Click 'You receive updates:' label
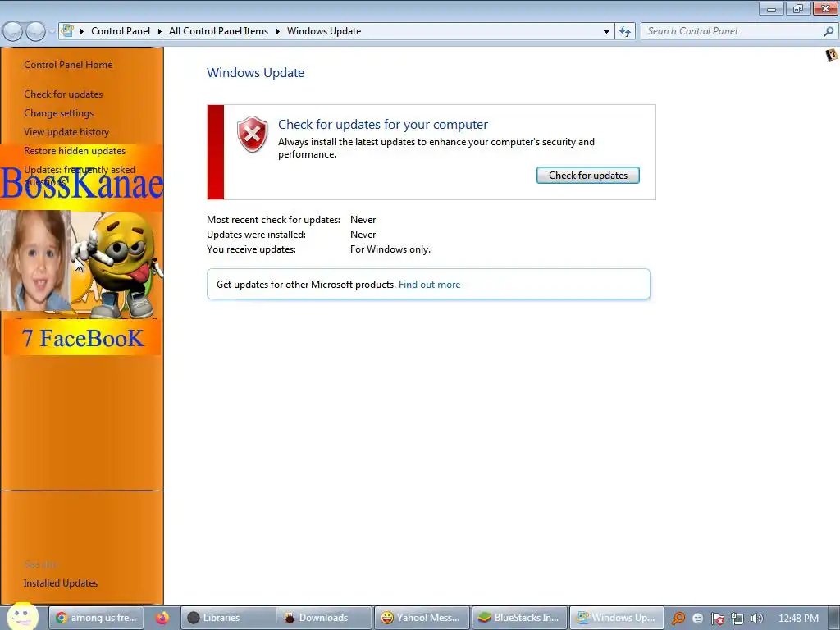This screenshot has width=840, height=630. click(251, 249)
